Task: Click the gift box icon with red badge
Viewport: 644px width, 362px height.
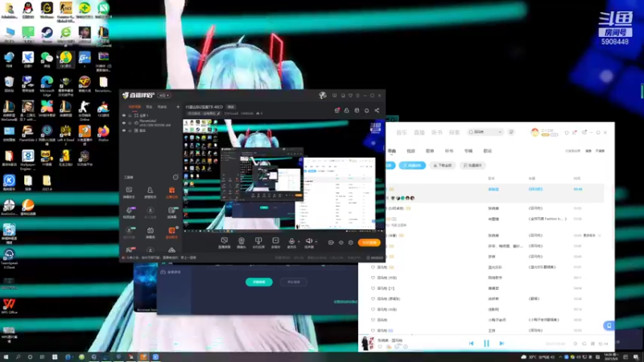Action: click(336, 110)
